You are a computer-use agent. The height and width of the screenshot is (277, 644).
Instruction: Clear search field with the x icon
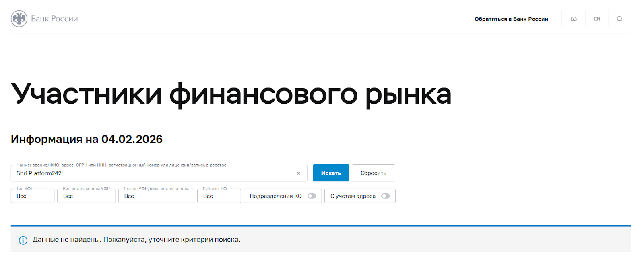[x=299, y=173]
